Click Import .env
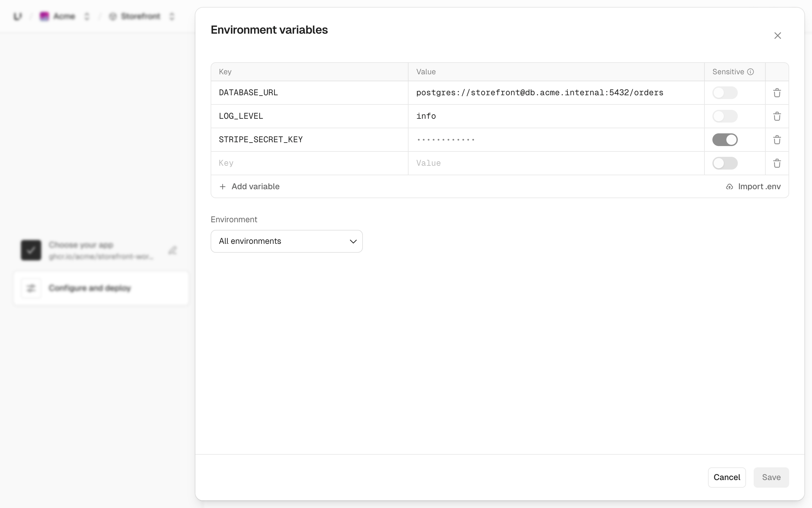 click(753, 187)
